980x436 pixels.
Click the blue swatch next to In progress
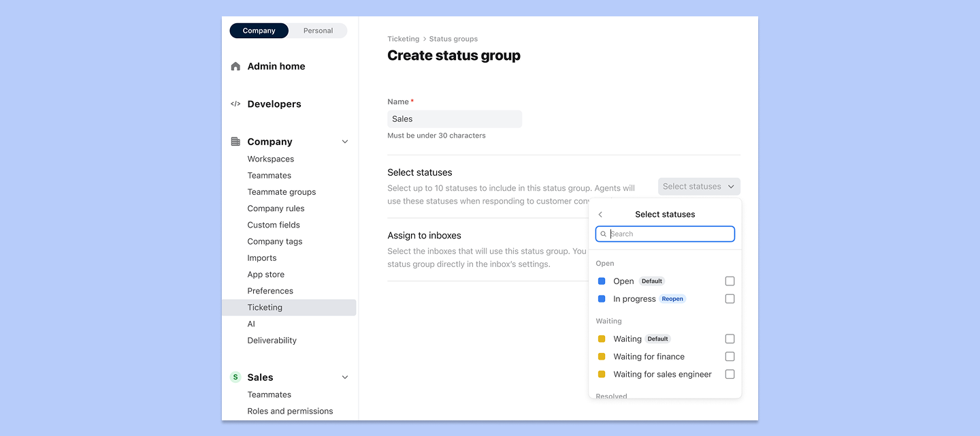tap(602, 299)
